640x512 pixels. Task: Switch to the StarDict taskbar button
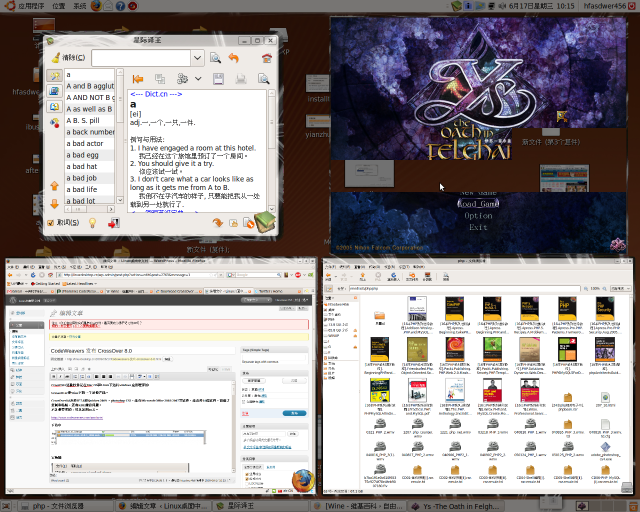click(x=261, y=506)
